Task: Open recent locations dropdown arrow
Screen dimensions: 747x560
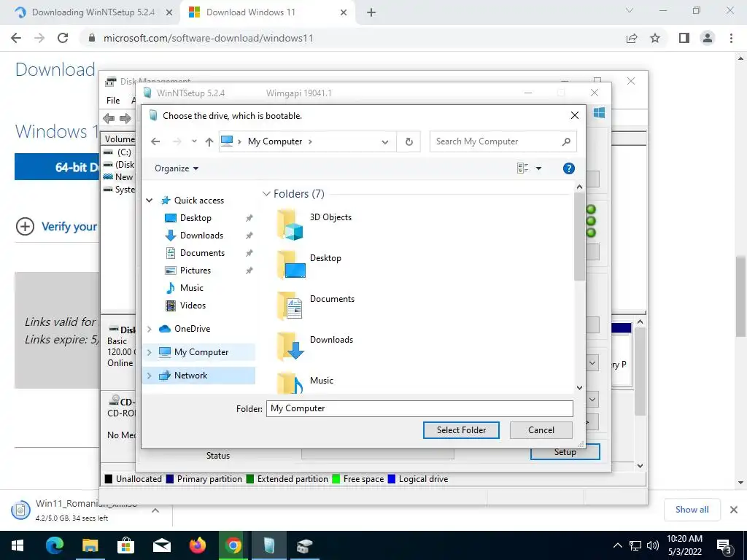Action: click(194, 141)
